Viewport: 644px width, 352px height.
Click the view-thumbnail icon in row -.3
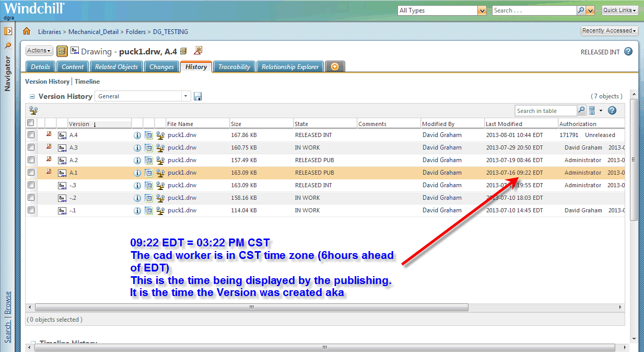click(149, 185)
